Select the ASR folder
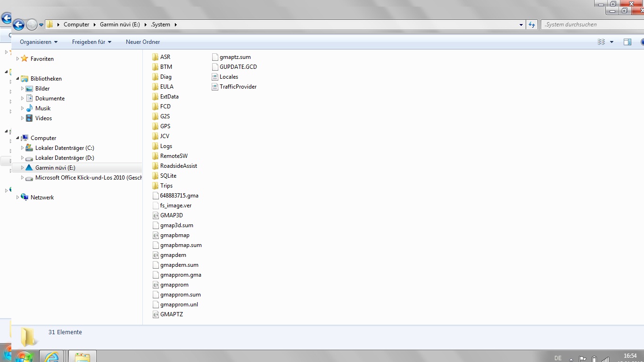 161,57
